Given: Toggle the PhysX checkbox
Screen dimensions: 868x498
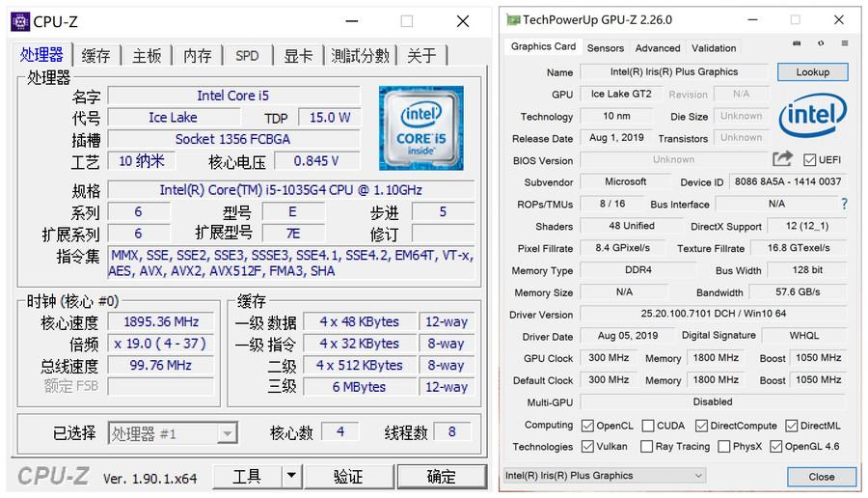Looking at the screenshot, I should click(x=723, y=447).
